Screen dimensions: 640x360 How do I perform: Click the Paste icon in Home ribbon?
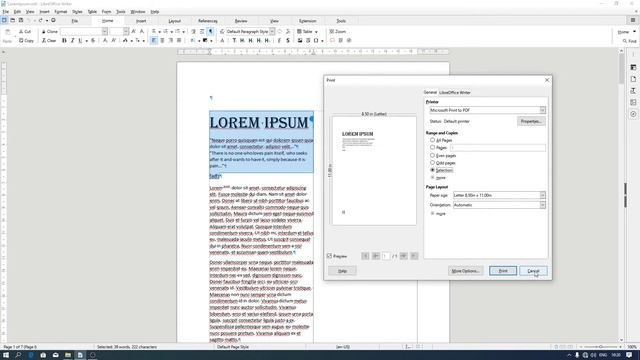7,36
